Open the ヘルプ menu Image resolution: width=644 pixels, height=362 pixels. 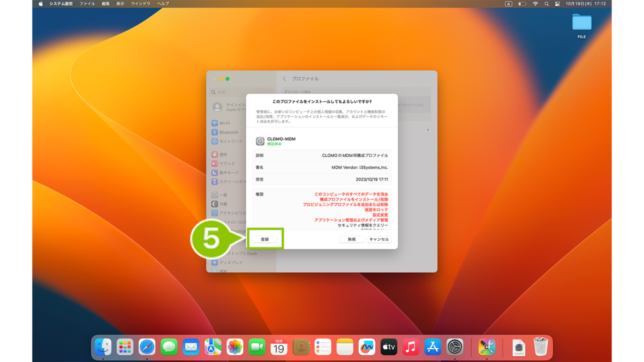(163, 4)
